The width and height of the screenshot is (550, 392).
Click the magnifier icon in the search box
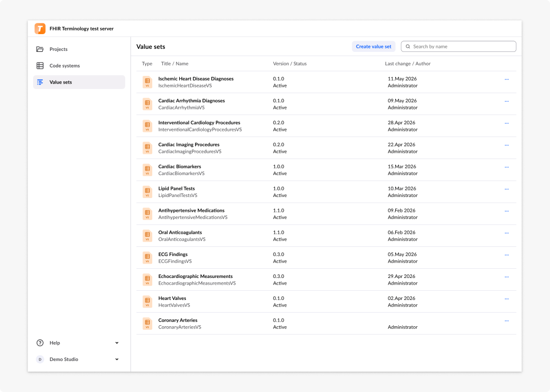pos(408,46)
